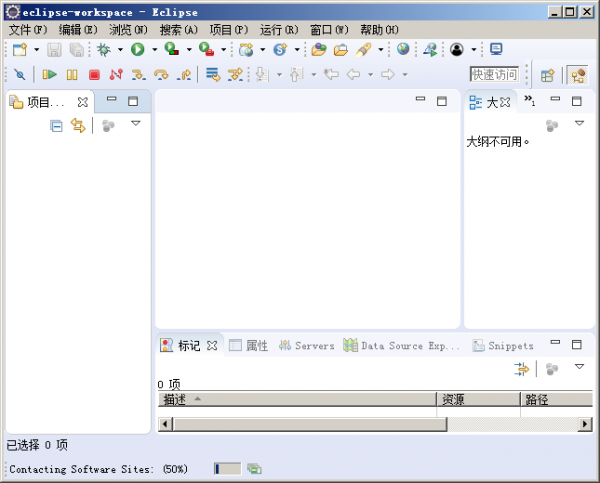Switch to the 属性 tab

point(249,346)
